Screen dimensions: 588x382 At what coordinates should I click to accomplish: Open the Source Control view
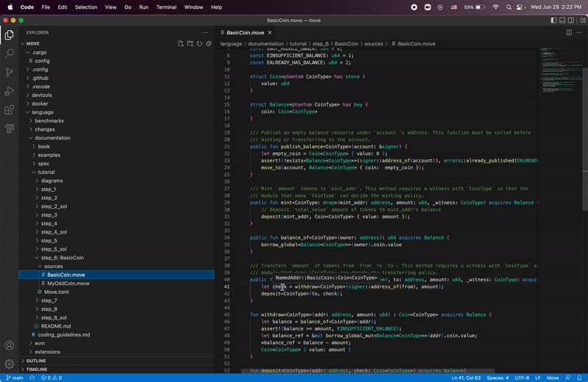tap(10, 72)
